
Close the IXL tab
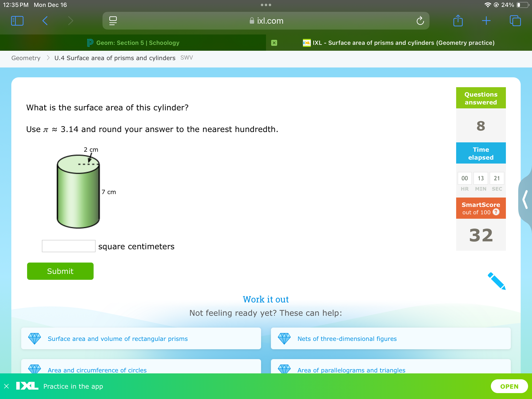click(x=274, y=43)
